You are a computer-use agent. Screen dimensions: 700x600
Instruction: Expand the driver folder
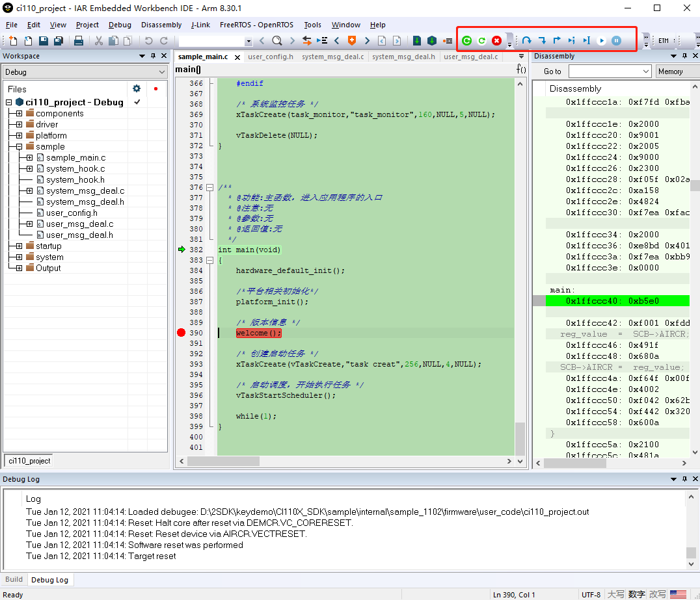pyautogui.click(x=19, y=124)
